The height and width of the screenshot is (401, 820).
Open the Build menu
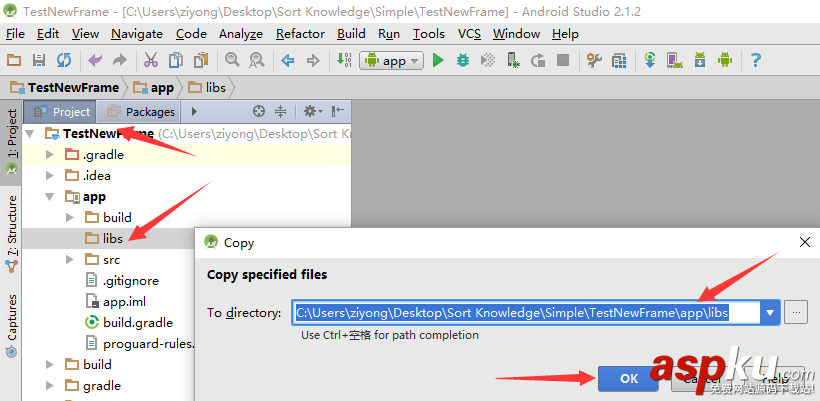[351, 34]
